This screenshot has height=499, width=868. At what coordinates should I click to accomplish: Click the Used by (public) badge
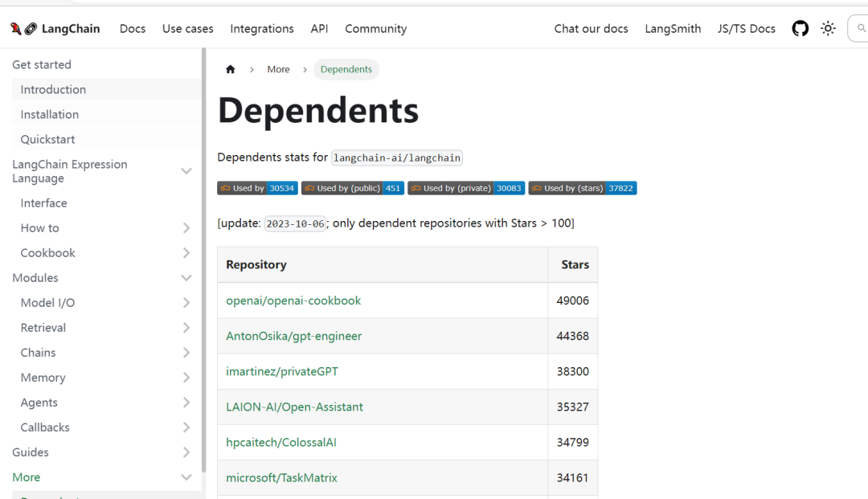(353, 188)
